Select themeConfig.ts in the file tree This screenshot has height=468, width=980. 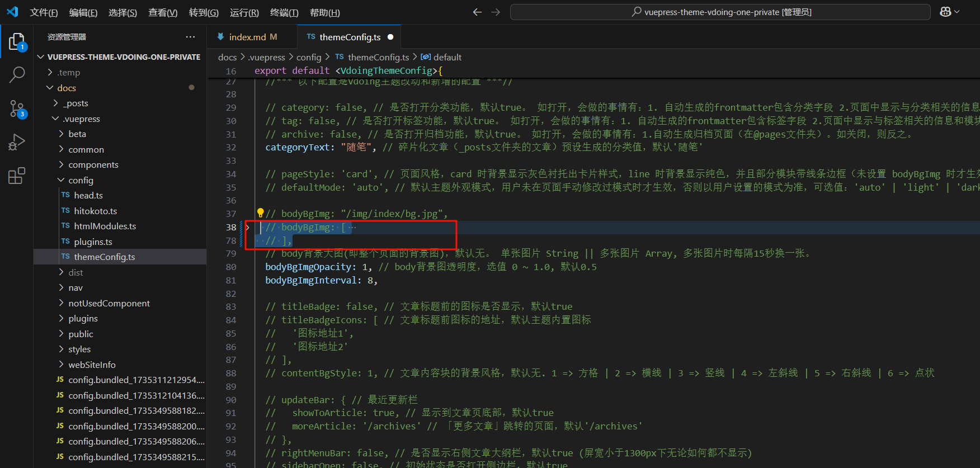[x=120, y=257]
